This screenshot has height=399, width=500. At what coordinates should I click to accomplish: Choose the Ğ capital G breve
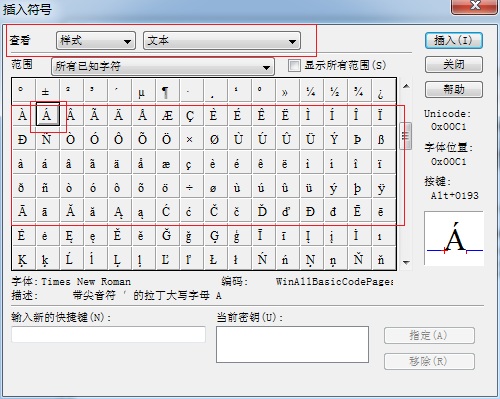167,234
